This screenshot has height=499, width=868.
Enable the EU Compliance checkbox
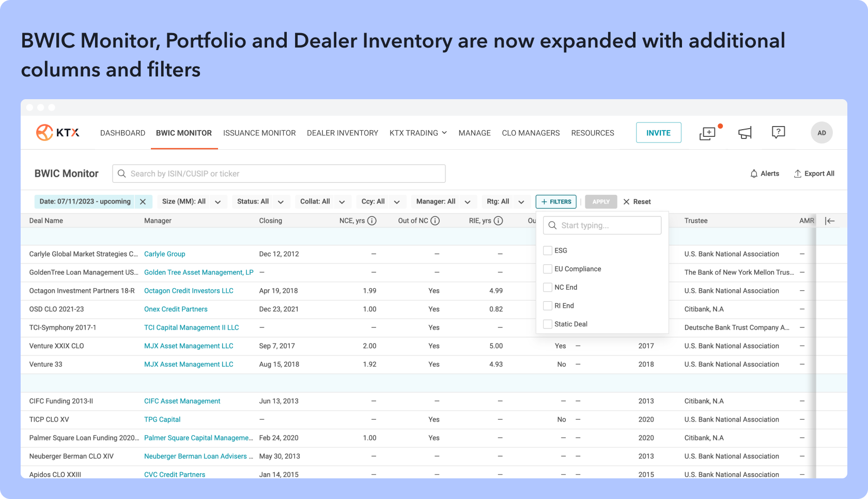click(x=548, y=269)
